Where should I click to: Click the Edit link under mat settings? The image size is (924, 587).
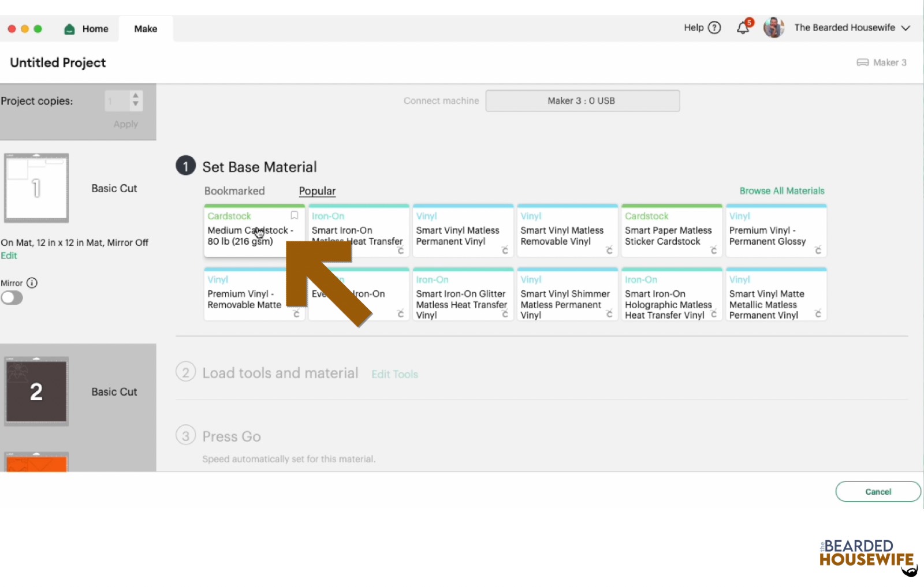(9, 255)
